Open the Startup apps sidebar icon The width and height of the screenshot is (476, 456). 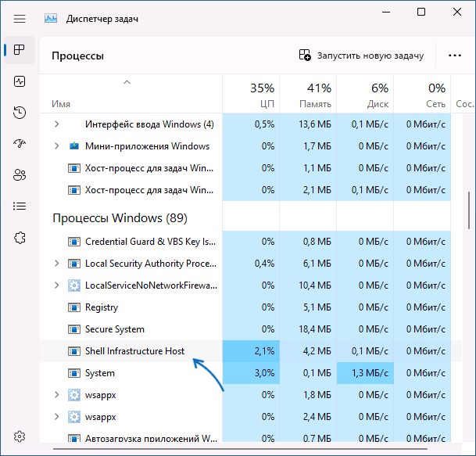(x=20, y=143)
